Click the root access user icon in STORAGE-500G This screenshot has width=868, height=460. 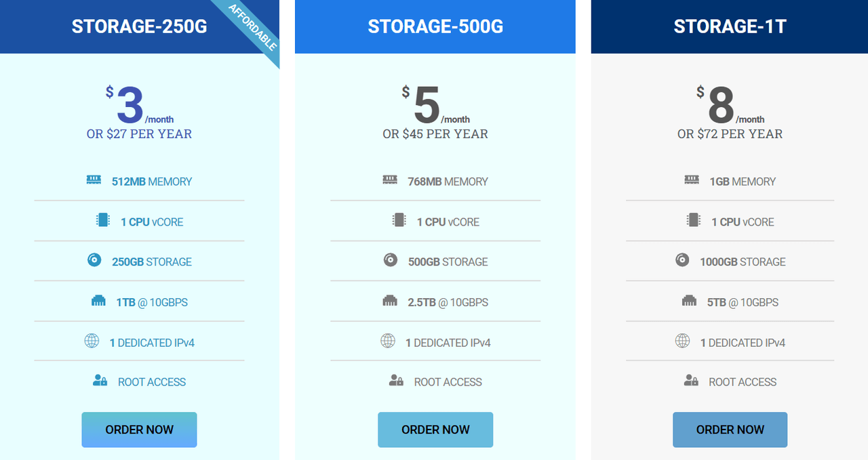[x=396, y=381]
